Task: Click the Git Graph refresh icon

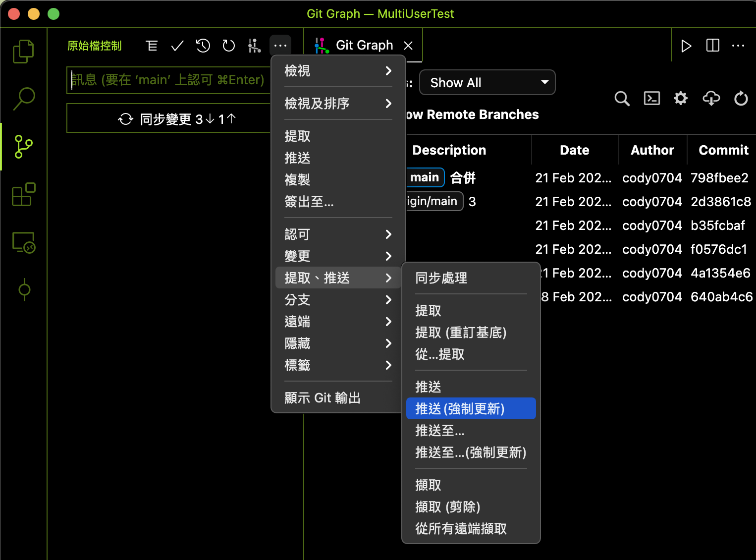Action: click(741, 98)
